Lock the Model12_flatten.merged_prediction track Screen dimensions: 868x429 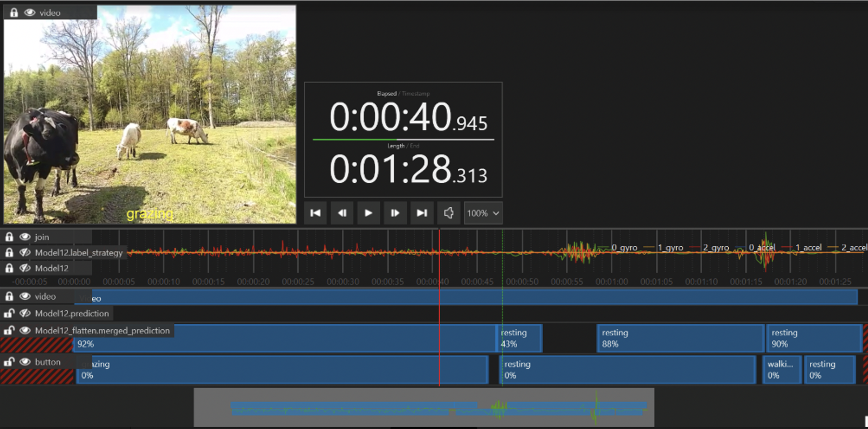pos(9,330)
